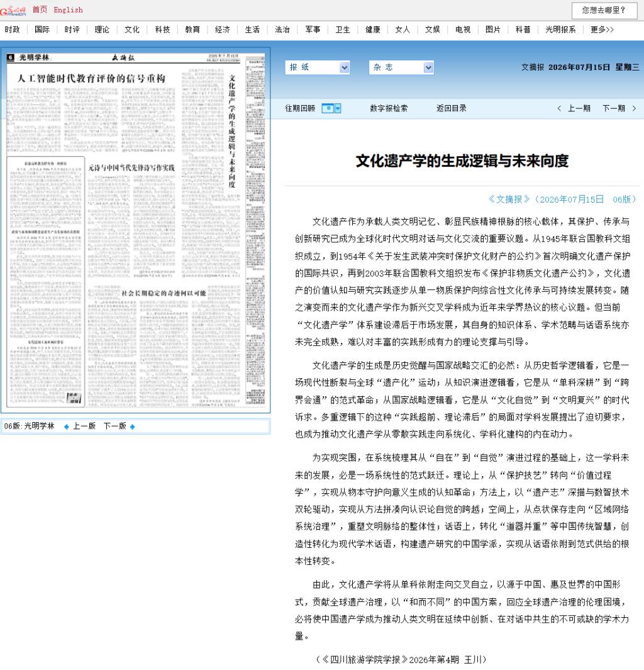The height and width of the screenshot is (670, 644).
Task: Open the 教育 channel
Action: coord(192,30)
